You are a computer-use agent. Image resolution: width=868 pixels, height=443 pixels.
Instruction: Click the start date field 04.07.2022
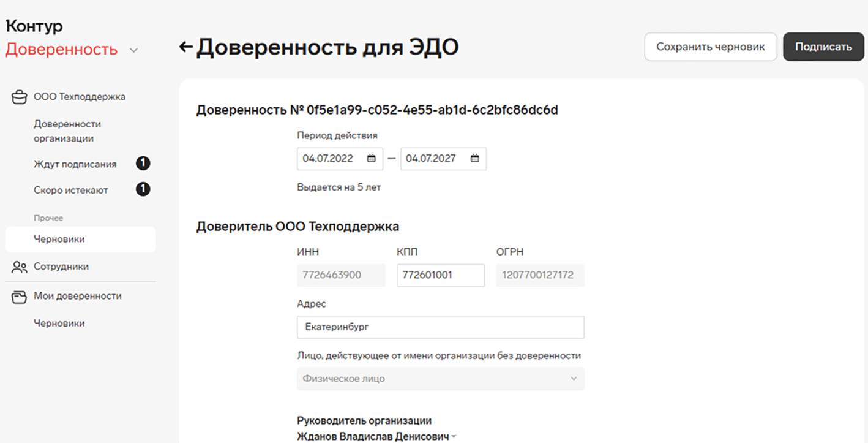coord(331,159)
